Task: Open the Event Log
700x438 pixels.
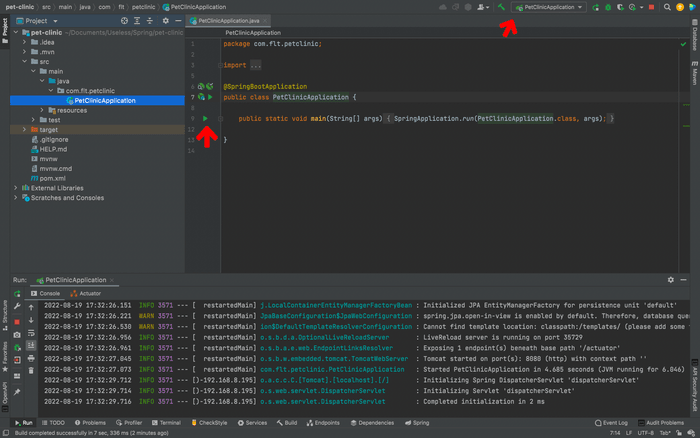Action: [x=611, y=423]
